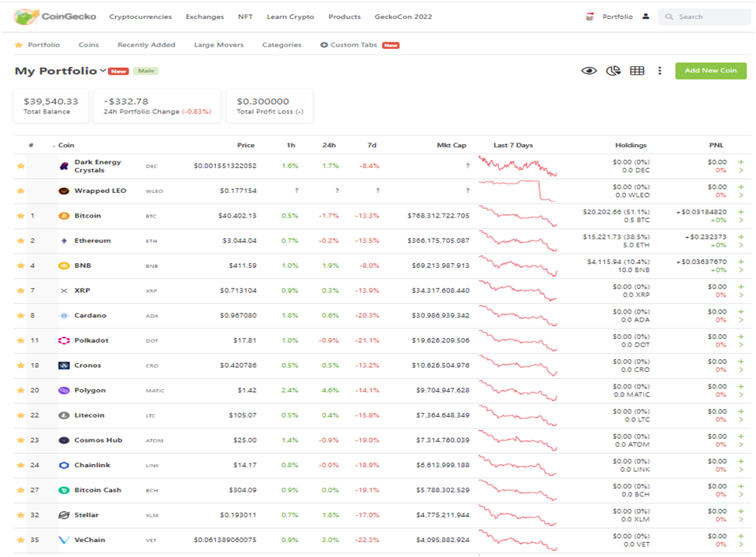Expand Cardano row details chevron

(x=741, y=320)
